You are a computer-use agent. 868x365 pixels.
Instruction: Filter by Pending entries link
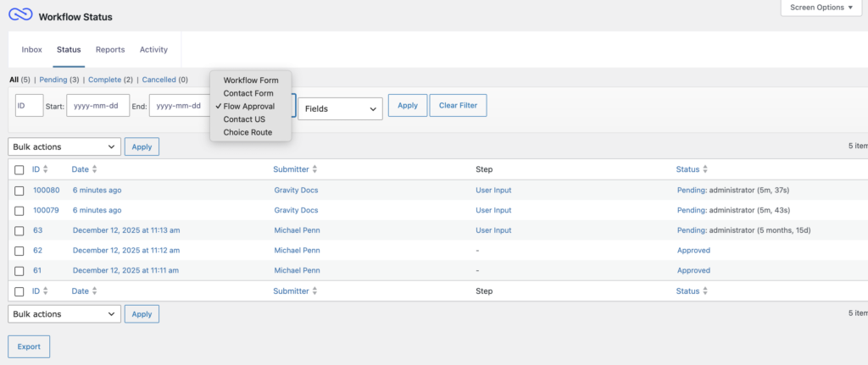pyautogui.click(x=53, y=80)
